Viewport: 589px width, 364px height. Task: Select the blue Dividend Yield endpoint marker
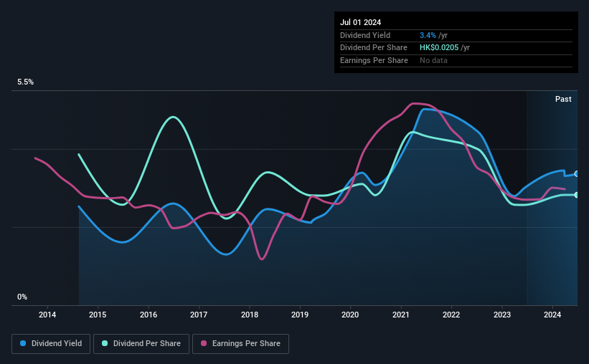[577, 173]
